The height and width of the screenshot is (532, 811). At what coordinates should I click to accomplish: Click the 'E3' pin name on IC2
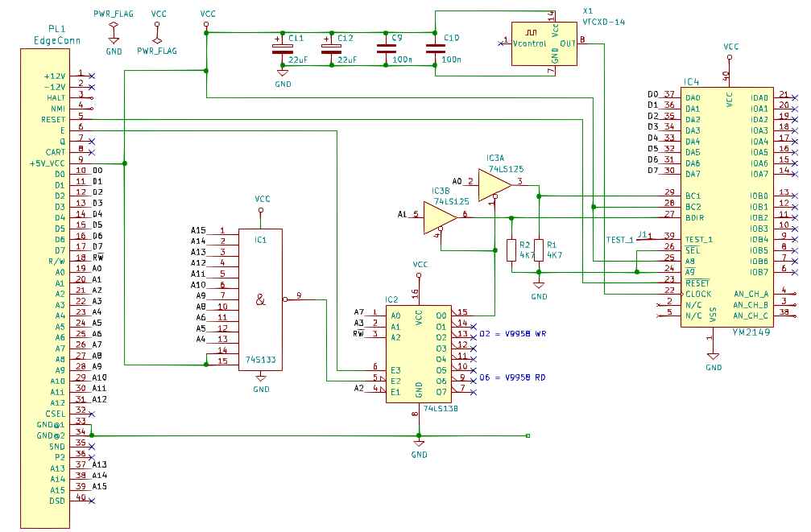(x=395, y=370)
